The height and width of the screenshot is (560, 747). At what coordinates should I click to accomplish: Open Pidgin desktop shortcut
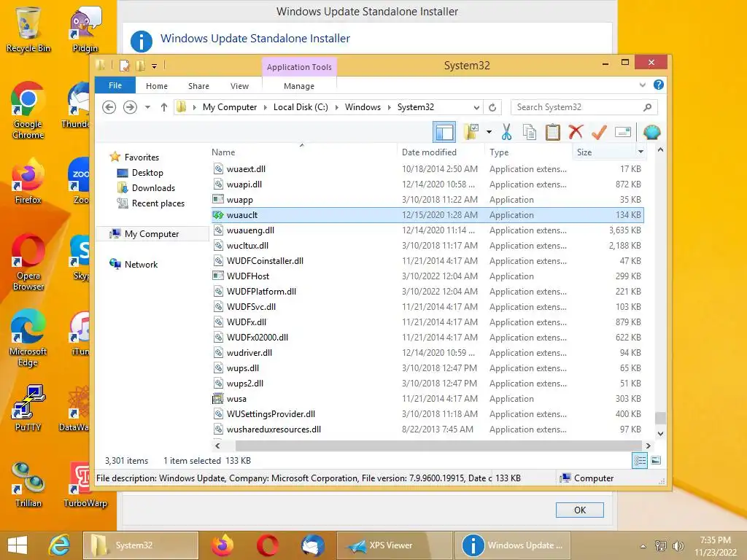[85, 29]
